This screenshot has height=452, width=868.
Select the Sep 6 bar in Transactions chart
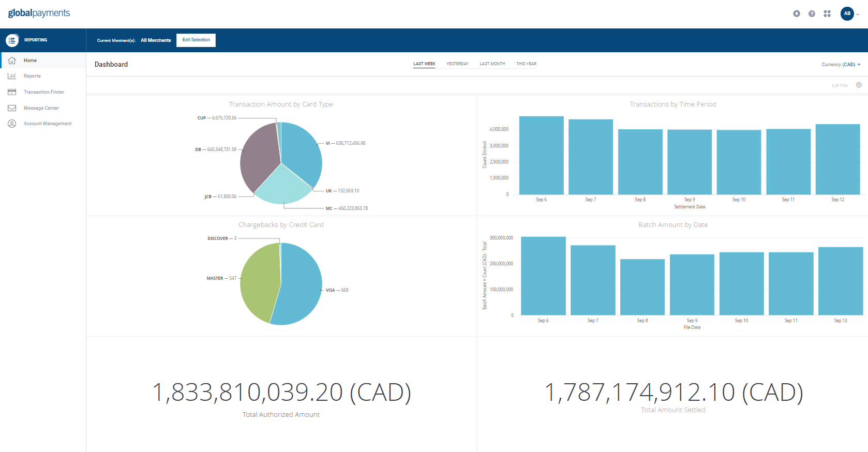click(x=541, y=155)
